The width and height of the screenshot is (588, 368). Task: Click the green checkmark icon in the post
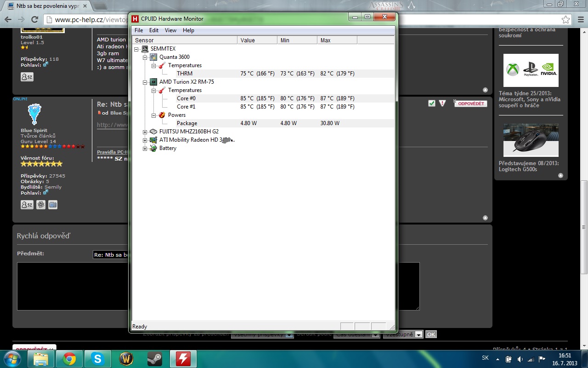431,103
